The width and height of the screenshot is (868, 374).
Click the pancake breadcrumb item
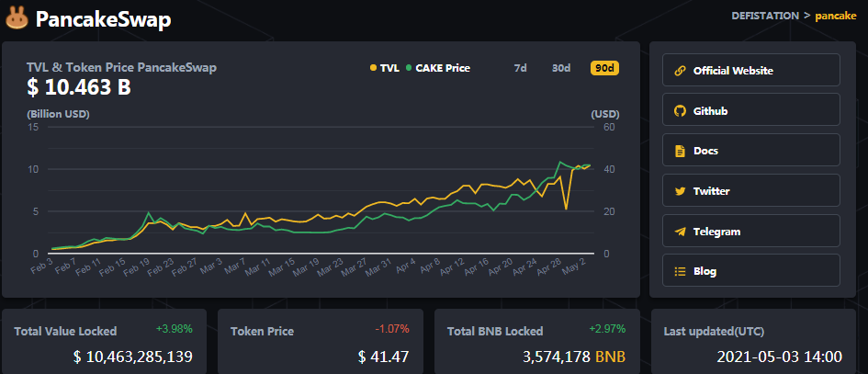click(x=836, y=16)
